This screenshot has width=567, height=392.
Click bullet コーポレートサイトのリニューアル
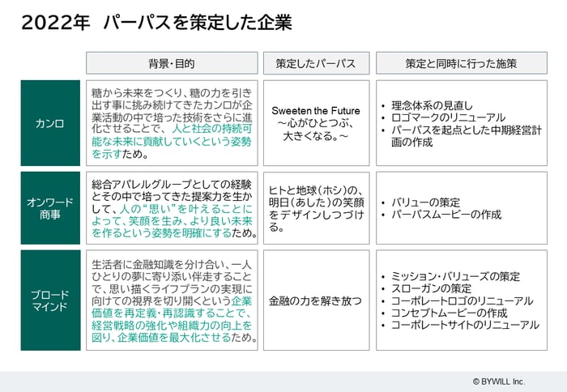pyautogui.click(x=465, y=325)
